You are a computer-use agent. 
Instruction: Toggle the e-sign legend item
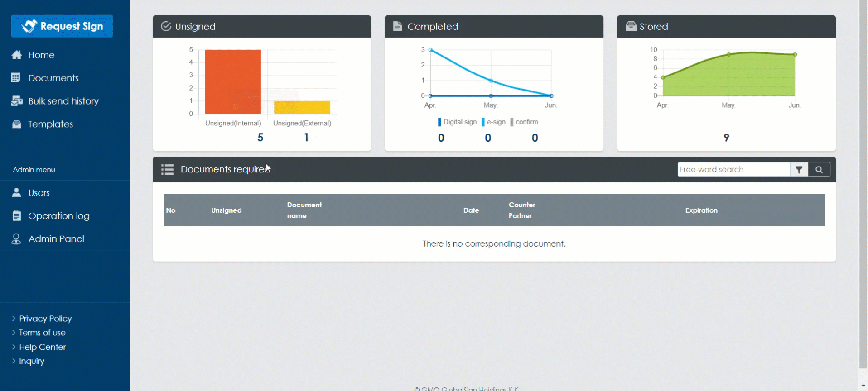coord(493,122)
